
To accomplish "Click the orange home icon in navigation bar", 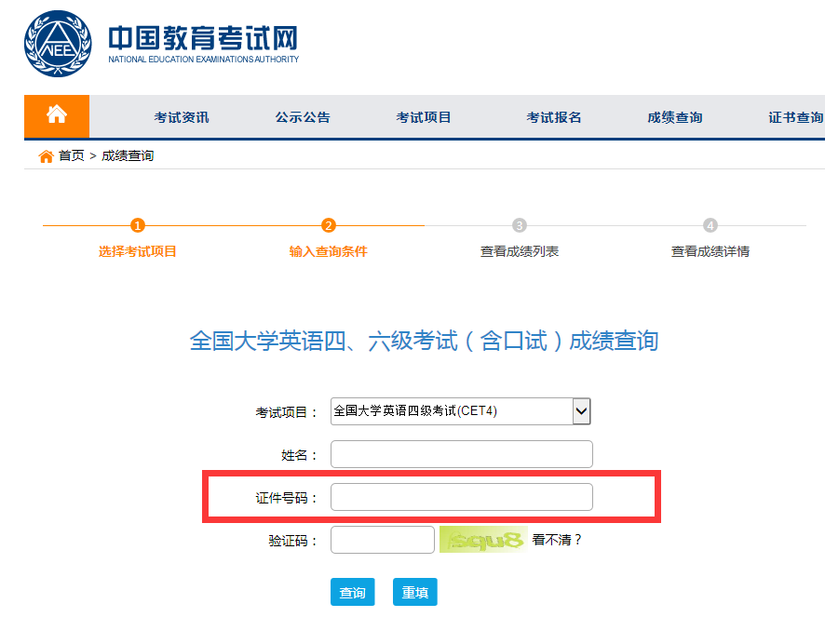I will pos(57,114).
